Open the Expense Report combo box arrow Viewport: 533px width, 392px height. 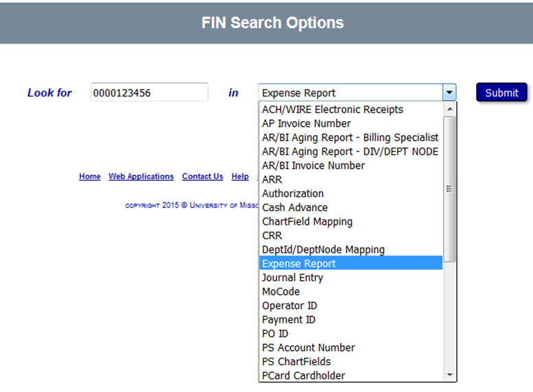tap(449, 93)
